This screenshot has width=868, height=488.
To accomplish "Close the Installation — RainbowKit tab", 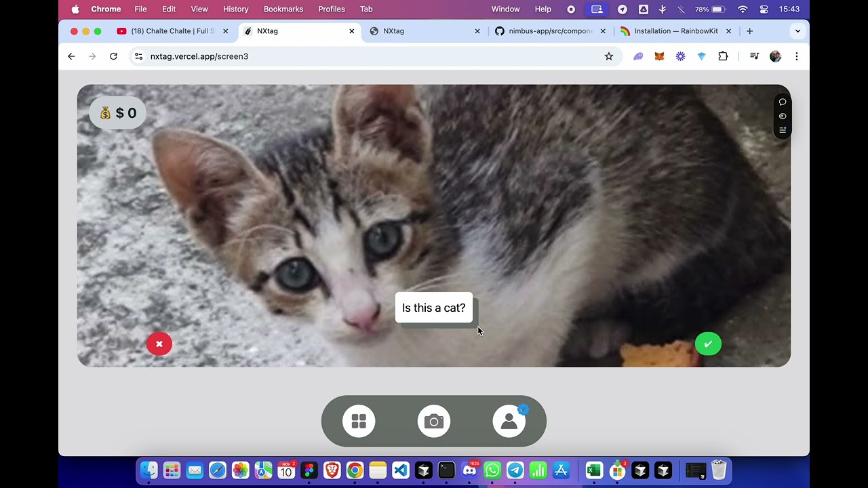I will pos(729,31).
